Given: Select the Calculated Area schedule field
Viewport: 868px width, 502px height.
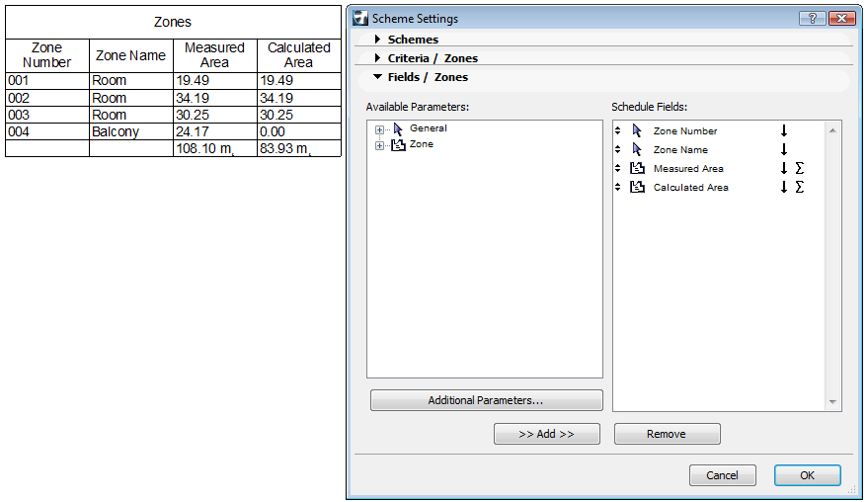Looking at the screenshot, I should (691, 188).
